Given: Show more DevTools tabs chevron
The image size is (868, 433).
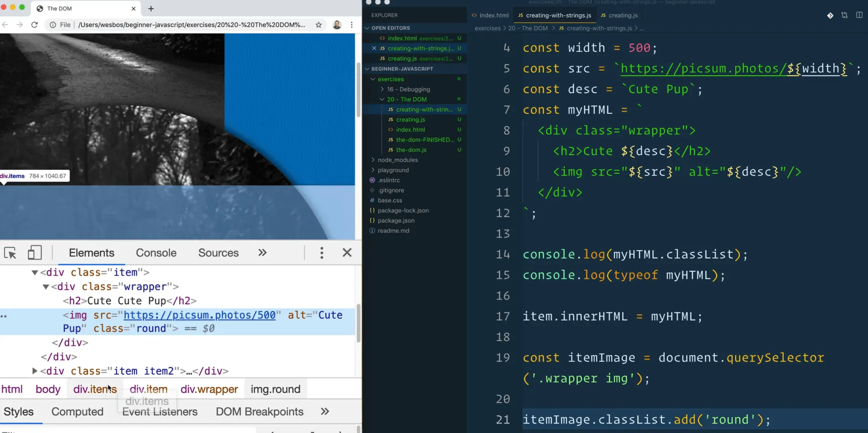Looking at the screenshot, I should [262, 253].
